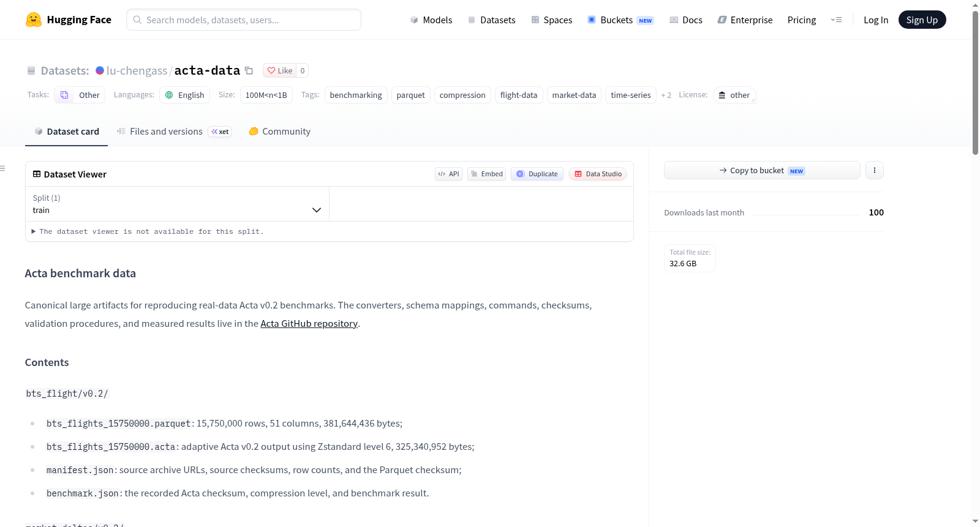Viewport: 980px width, 527px height.
Task: Click the Contents heading
Action: tap(47, 362)
